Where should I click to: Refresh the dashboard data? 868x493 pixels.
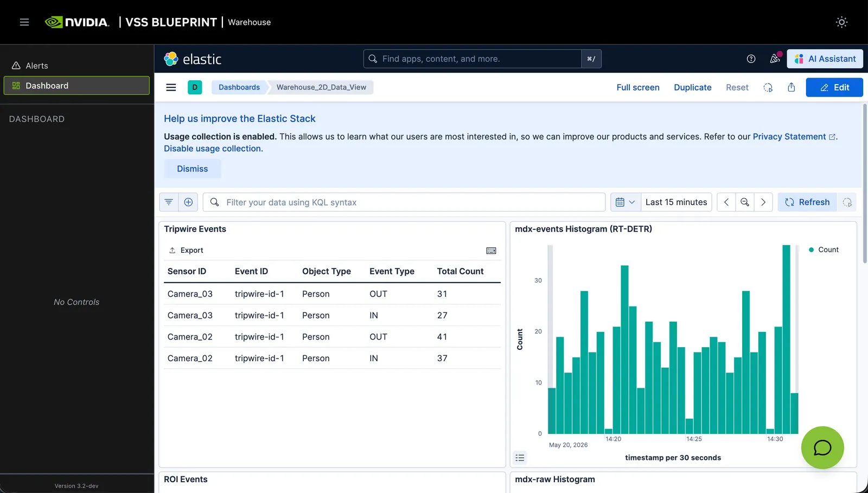807,202
